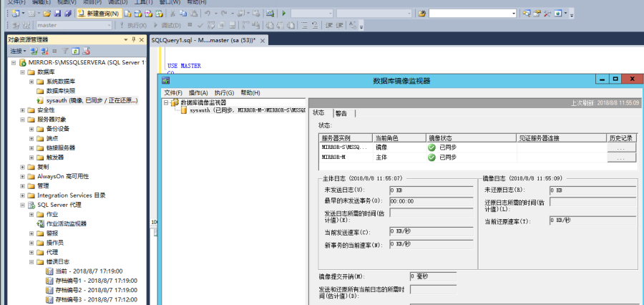
Task: Click the Find in Files icon
Action: tap(421, 14)
